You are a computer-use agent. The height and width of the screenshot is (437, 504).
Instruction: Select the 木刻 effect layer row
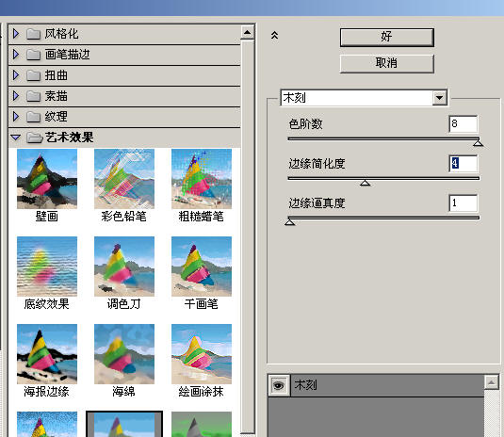click(376, 385)
